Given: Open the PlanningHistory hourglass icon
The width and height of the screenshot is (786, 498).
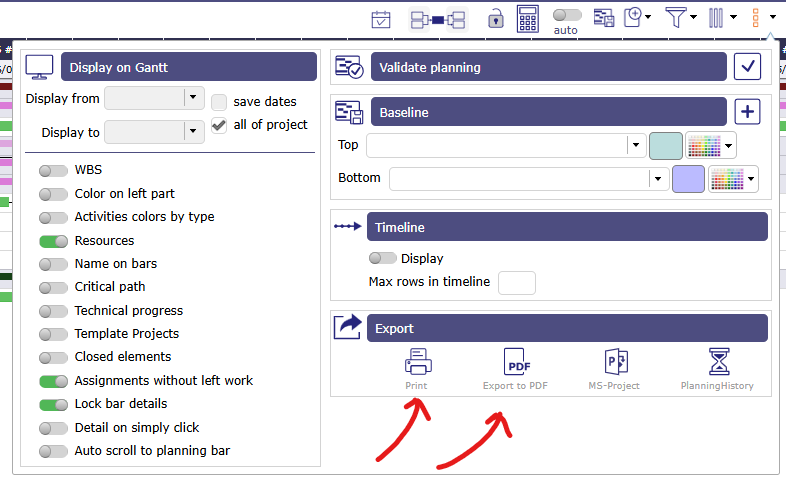Looking at the screenshot, I should tap(717, 361).
